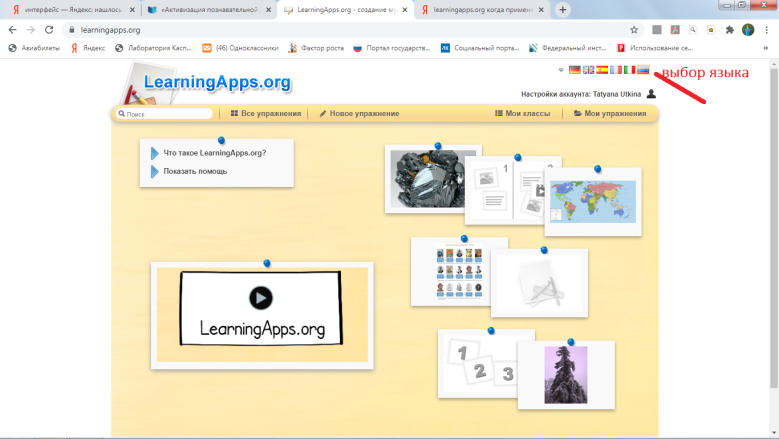Show hidden bookmarks with the chevron
This screenshot has width=779, height=439.
(x=766, y=48)
